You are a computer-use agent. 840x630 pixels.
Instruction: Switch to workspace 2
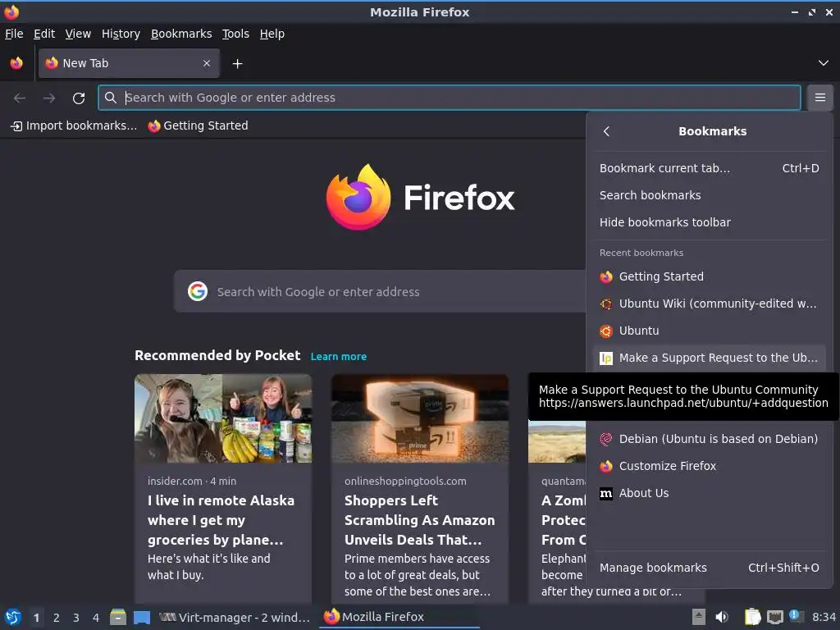pos(57,618)
